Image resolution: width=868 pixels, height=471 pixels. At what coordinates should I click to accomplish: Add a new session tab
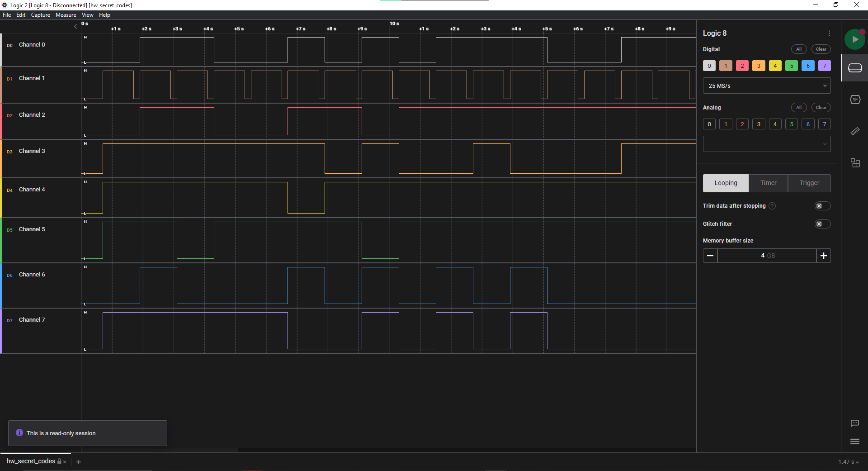79,462
